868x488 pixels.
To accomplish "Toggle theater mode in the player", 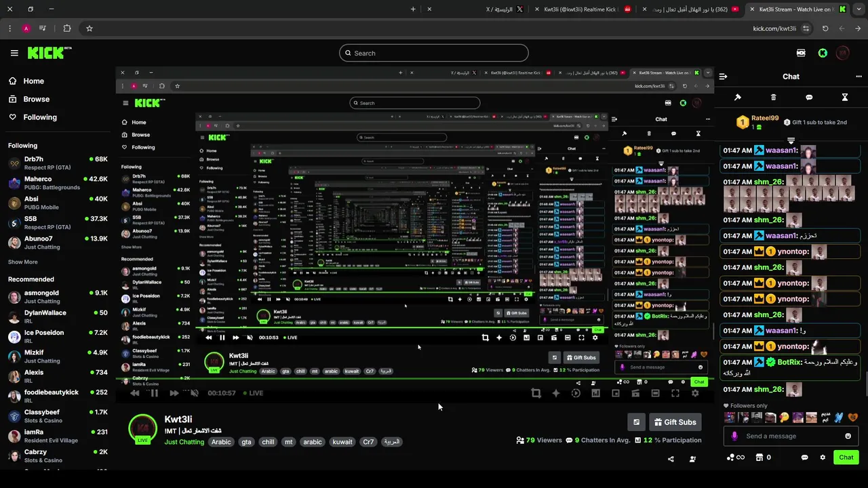I will point(655,393).
